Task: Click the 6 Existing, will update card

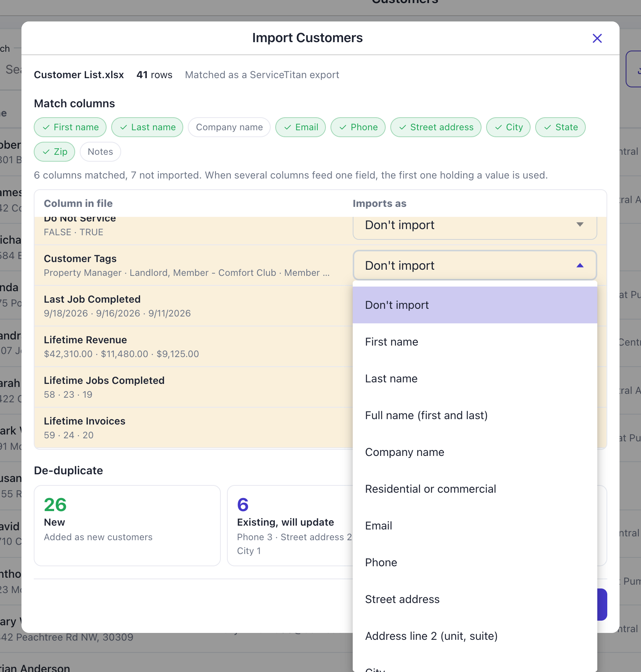Action: [290, 526]
